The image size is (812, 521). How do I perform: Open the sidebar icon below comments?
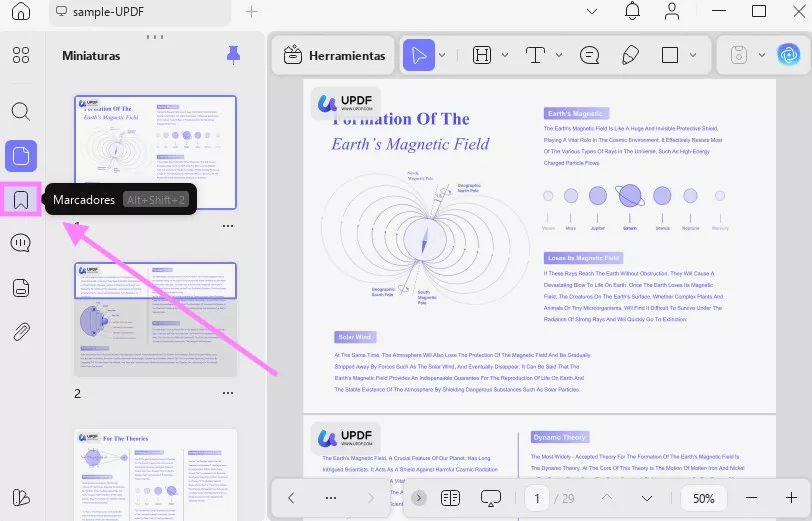click(21, 287)
